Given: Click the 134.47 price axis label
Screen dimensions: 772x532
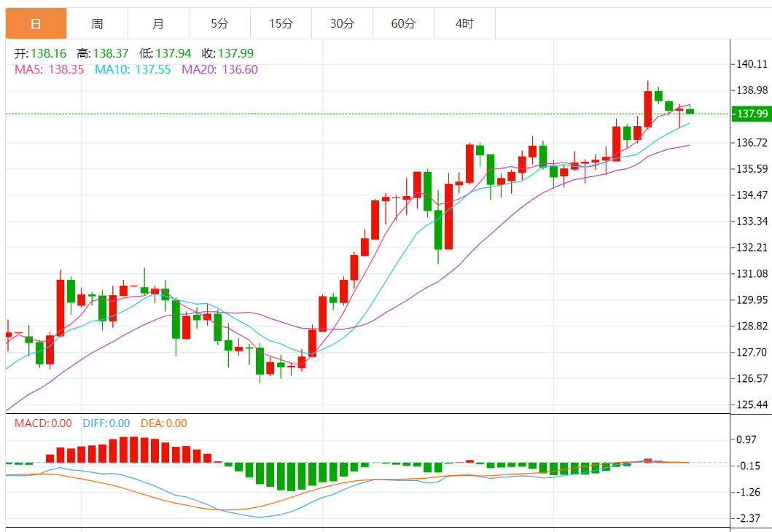Looking at the screenshot, I should [752, 195].
